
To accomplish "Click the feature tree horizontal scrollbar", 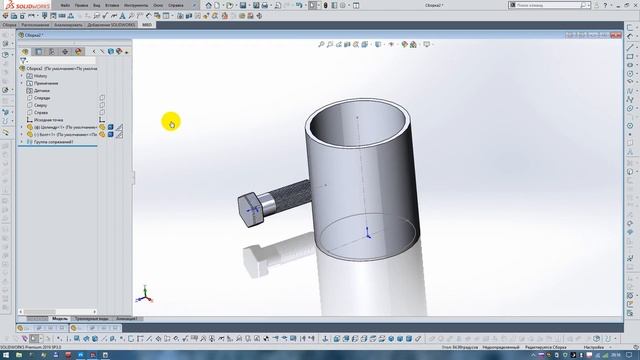I will [58, 311].
